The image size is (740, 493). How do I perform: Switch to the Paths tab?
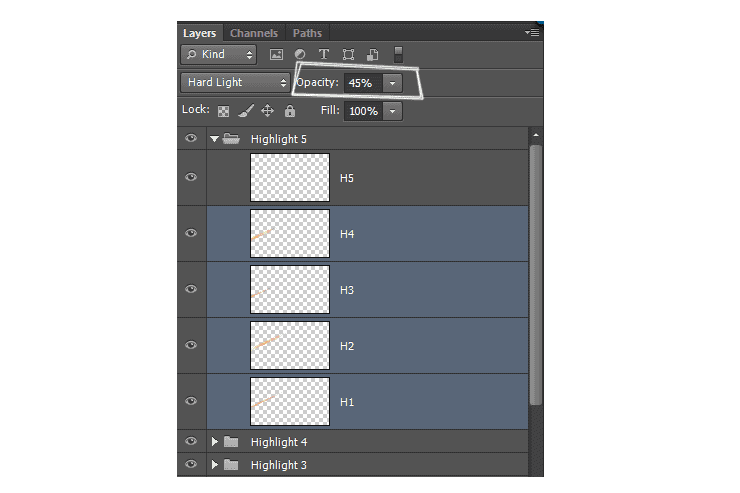307,33
